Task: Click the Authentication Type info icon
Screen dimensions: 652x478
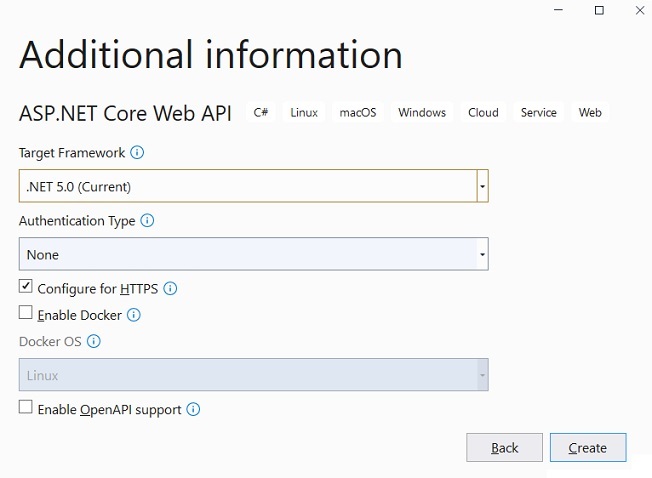Action: 147,220
